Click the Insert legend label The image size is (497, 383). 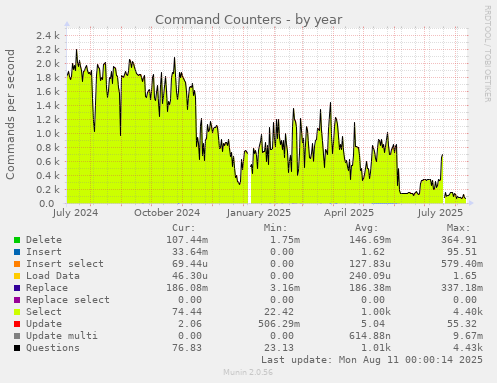pos(44,252)
